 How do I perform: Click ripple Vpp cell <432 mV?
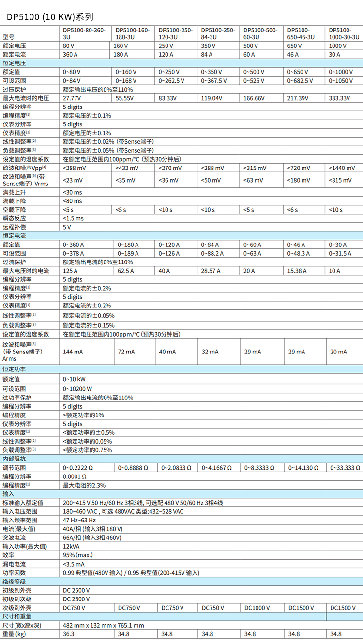(x=127, y=168)
